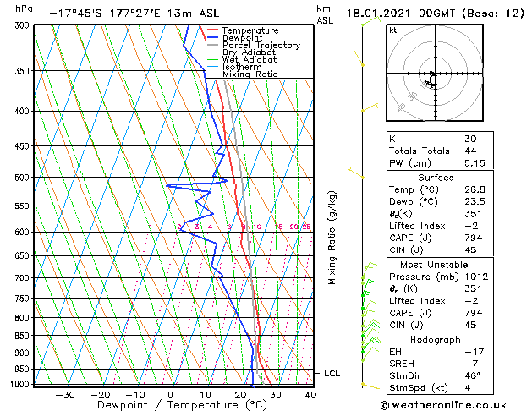Select the "Dewpoint" legend entry

coord(242,38)
